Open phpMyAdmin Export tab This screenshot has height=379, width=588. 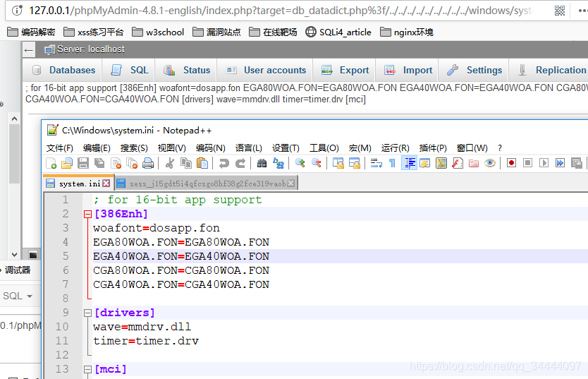point(345,70)
